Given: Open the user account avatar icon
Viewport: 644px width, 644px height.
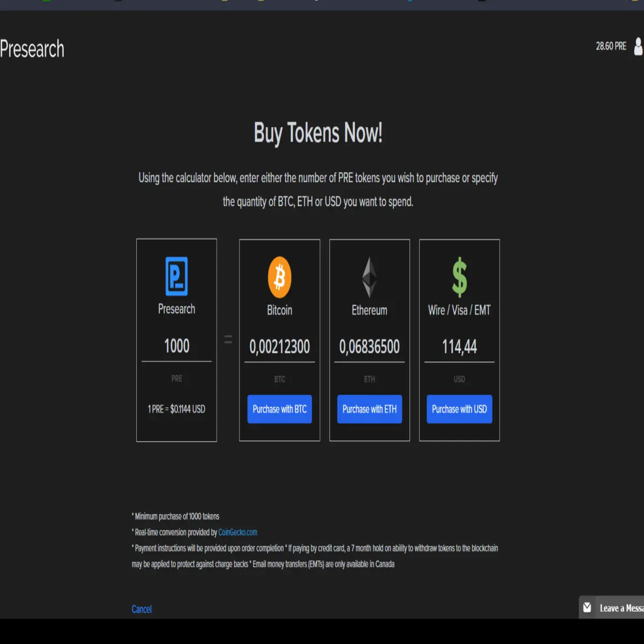Looking at the screenshot, I should 638,46.
